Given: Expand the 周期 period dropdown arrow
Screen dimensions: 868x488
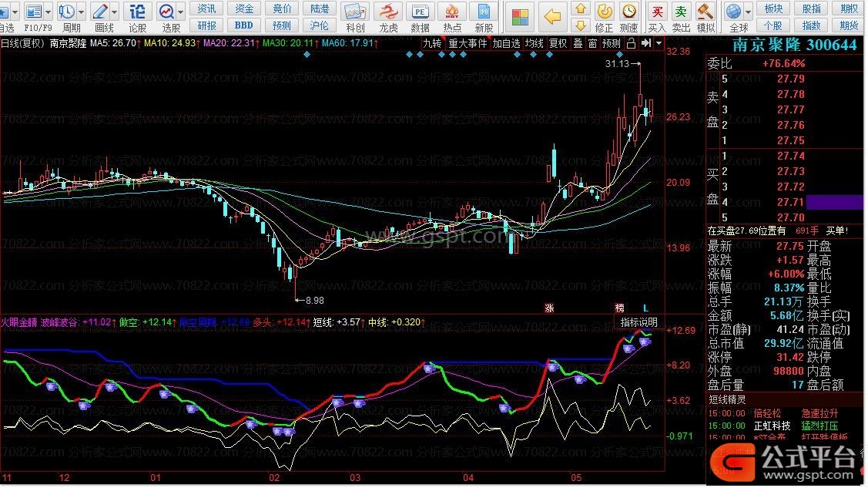Looking at the screenshot, I should click(x=82, y=11).
